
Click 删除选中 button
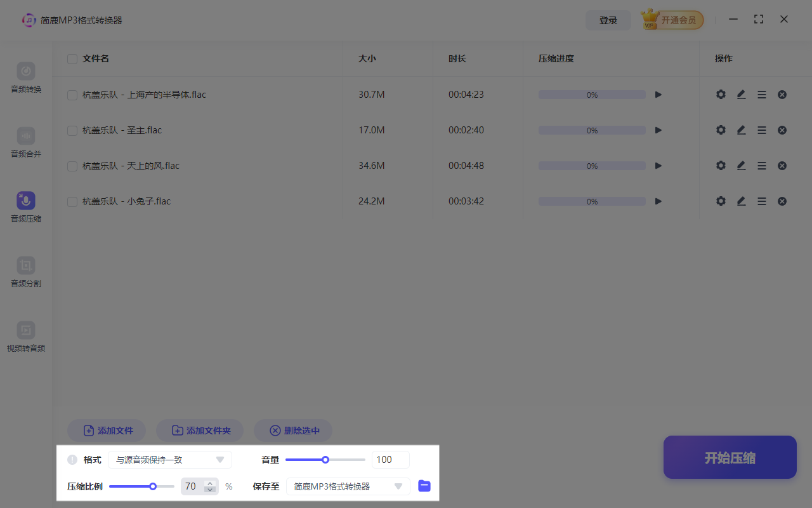(293, 431)
